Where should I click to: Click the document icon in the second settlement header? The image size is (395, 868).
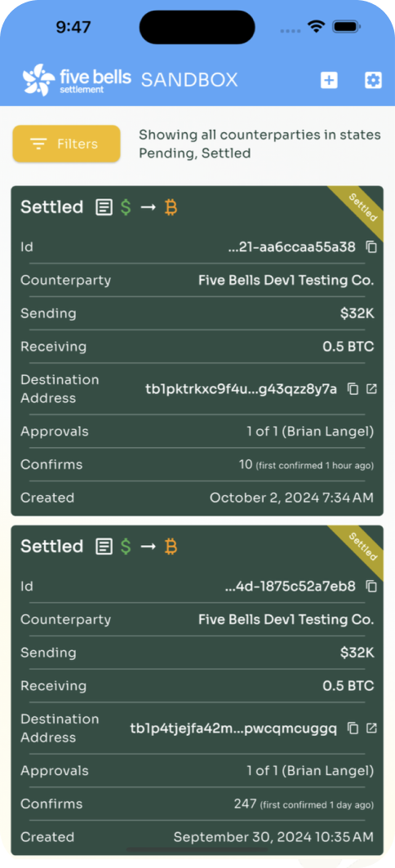click(x=103, y=547)
